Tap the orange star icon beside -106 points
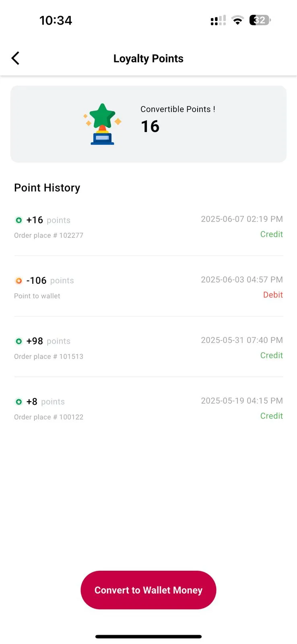Screen dimensions: 297x644 (19, 281)
